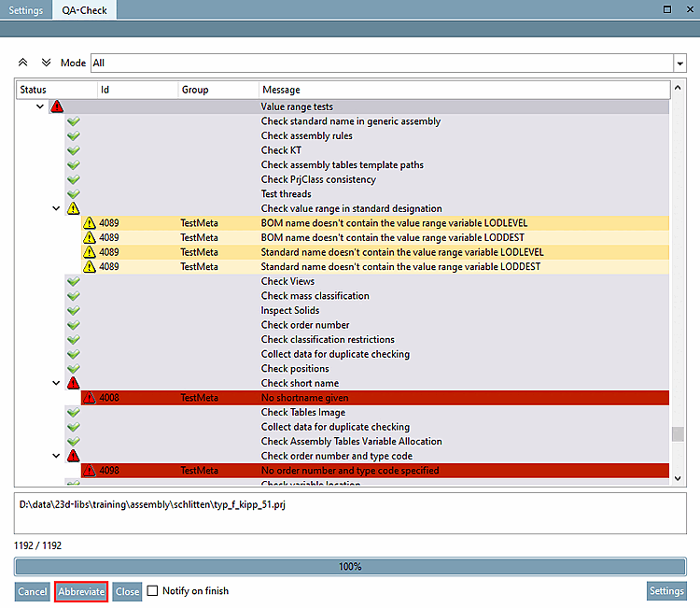Select the QA-Check tab

click(84, 10)
